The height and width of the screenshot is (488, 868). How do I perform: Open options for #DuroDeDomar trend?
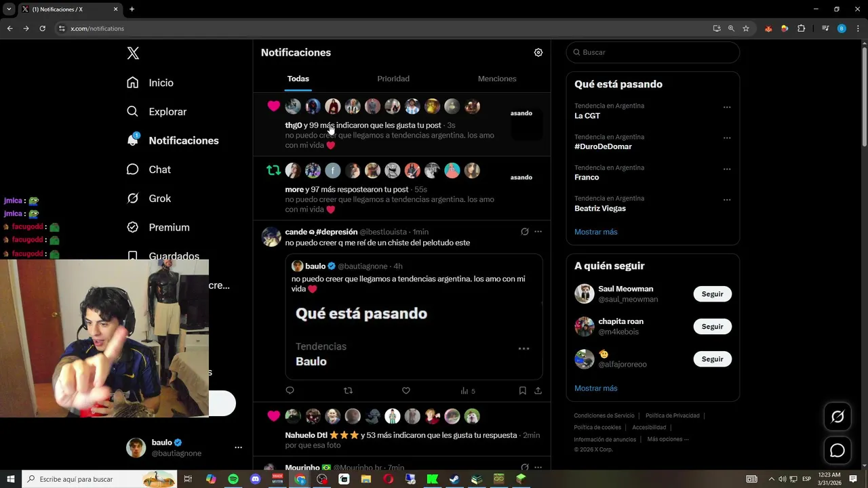coord(727,138)
